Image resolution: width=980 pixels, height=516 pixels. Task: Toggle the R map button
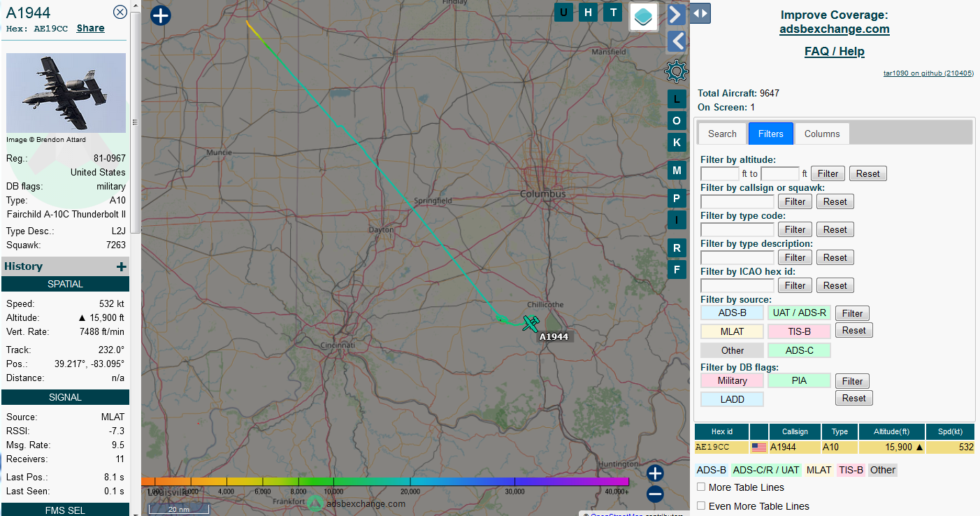pyautogui.click(x=677, y=248)
